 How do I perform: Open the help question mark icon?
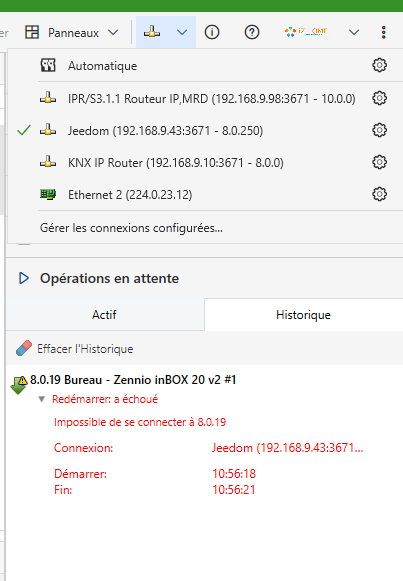pos(252,32)
